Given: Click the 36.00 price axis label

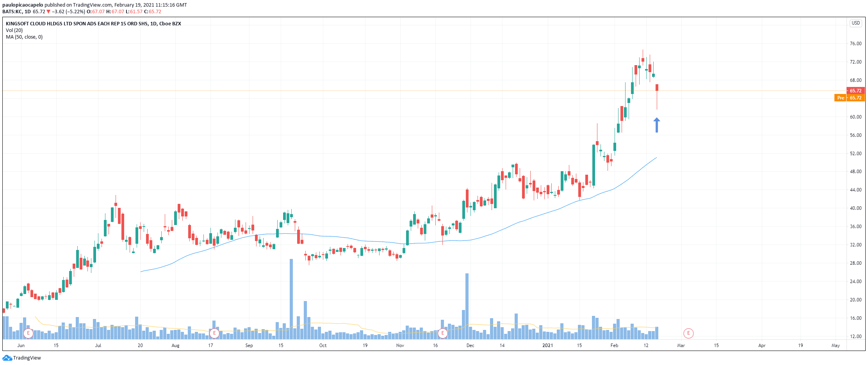Looking at the screenshot, I should point(856,227).
